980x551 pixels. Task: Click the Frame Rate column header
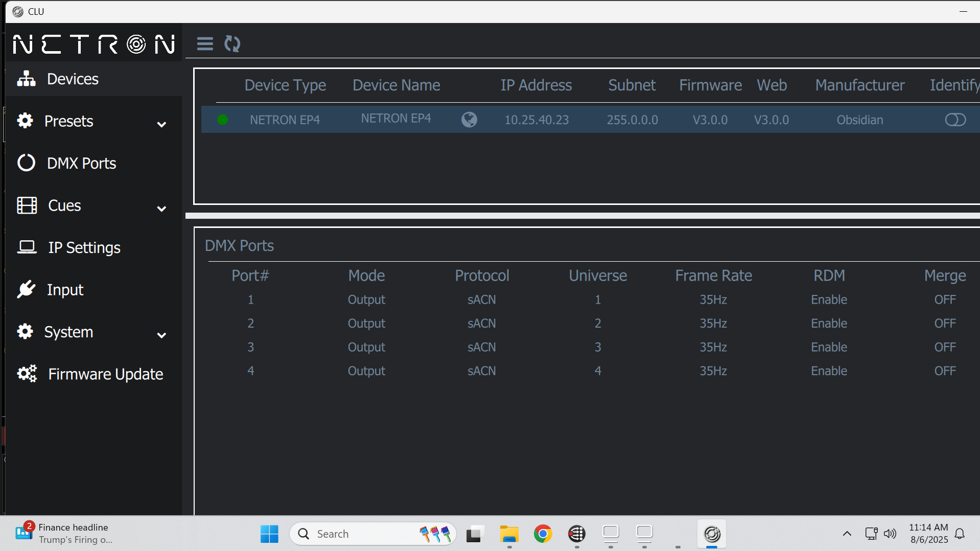click(x=713, y=275)
